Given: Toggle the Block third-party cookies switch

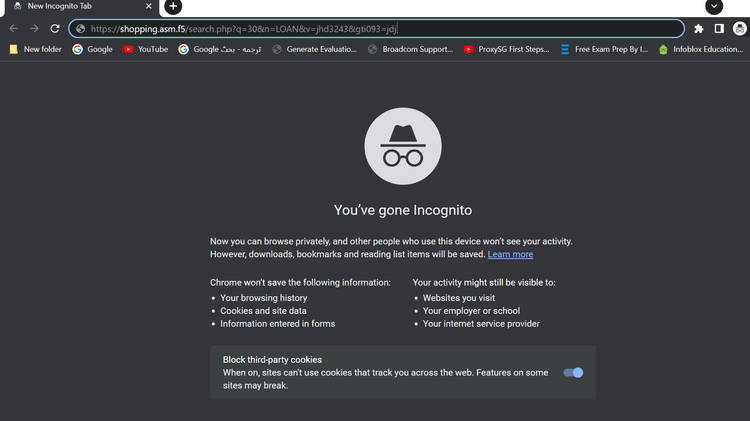Looking at the screenshot, I should pyautogui.click(x=573, y=373).
